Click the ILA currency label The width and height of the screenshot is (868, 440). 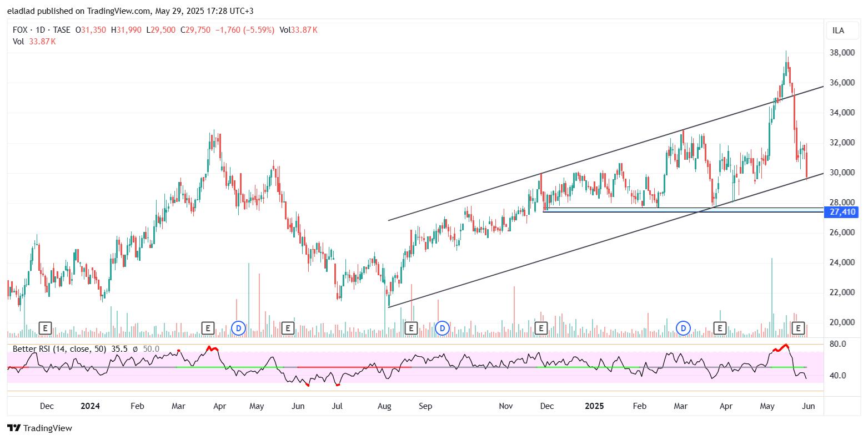tap(839, 31)
